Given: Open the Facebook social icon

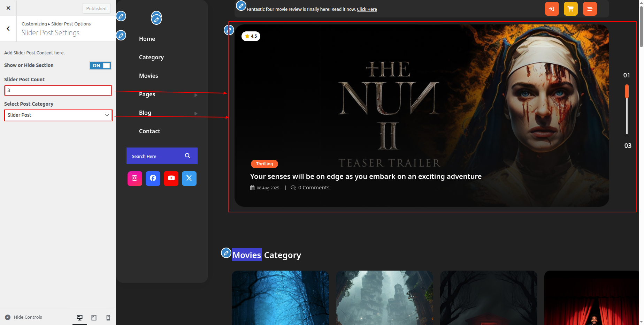Looking at the screenshot, I should 153,178.
